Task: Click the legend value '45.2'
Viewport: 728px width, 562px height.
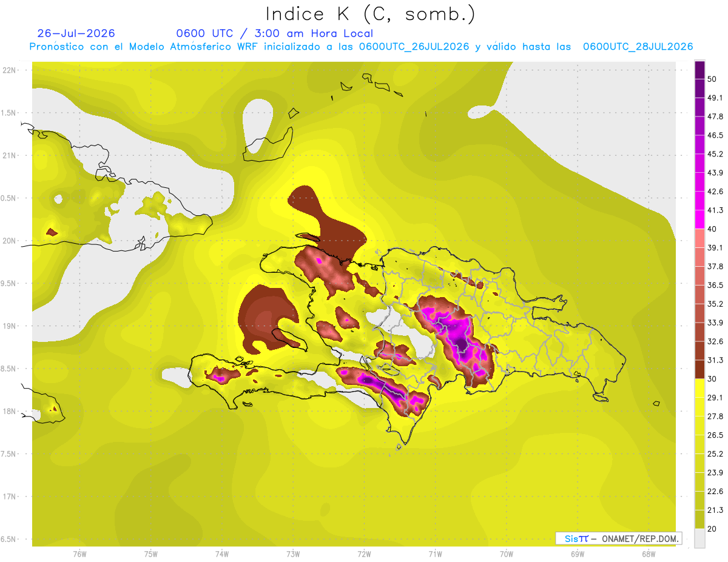Action: [715, 154]
